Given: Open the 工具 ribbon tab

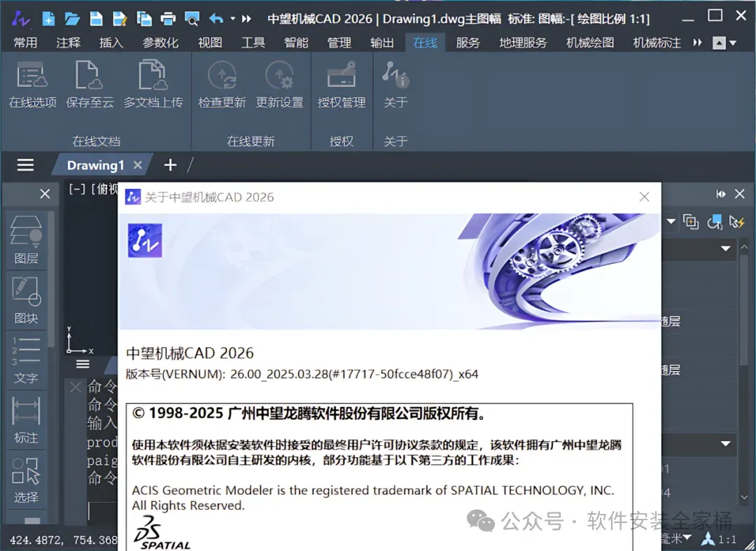Looking at the screenshot, I should coord(253,43).
